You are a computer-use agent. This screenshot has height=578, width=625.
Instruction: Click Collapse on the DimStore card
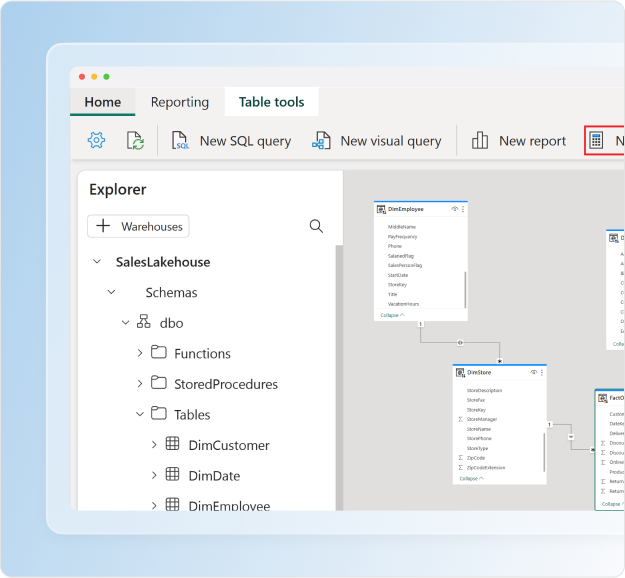[471, 478]
